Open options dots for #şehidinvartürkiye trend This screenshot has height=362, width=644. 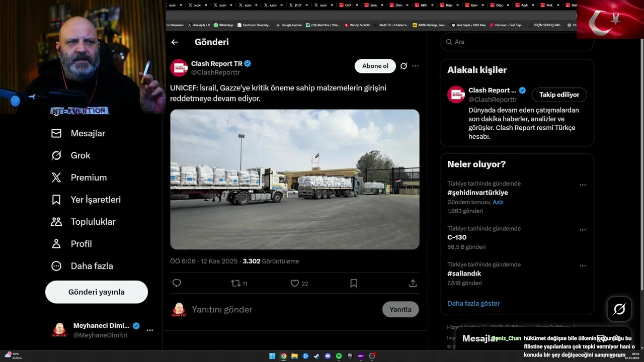point(583,185)
